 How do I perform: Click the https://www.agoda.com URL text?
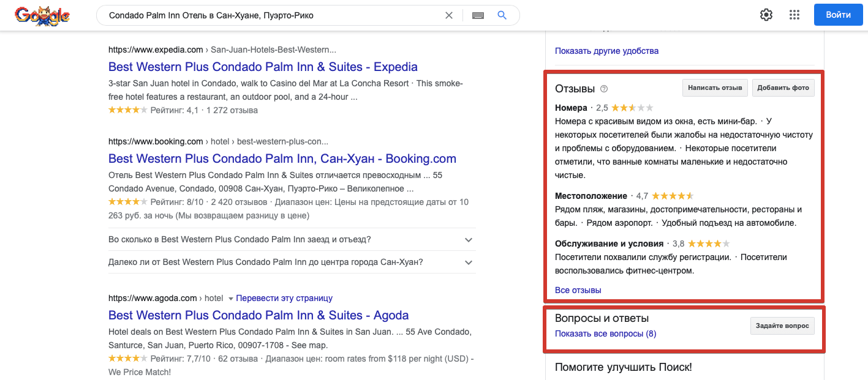click(153, 298)
